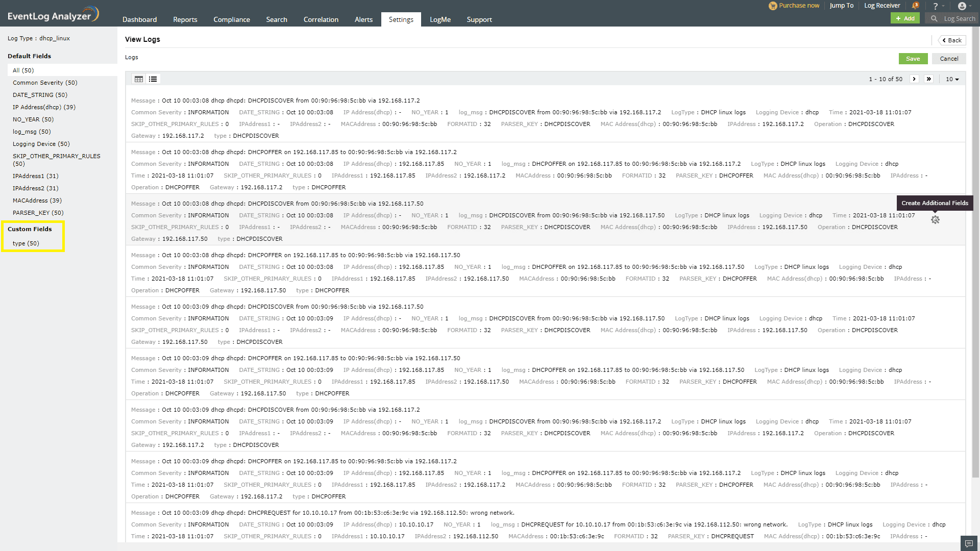Open the user account dropdown
980x551 pixels.
click(x=962, y=6)
